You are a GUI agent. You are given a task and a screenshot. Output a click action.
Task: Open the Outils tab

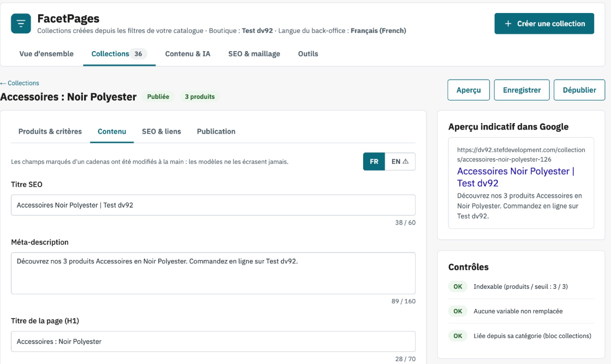click(x=308, y=54)
